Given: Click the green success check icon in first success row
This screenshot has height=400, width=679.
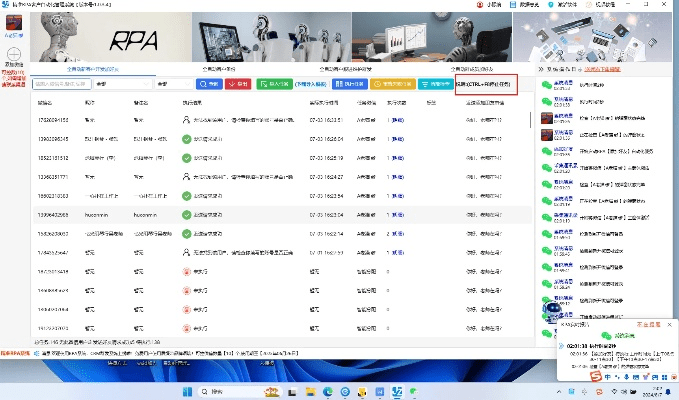Looking at the screenshot, I should (x=186, y=137).
